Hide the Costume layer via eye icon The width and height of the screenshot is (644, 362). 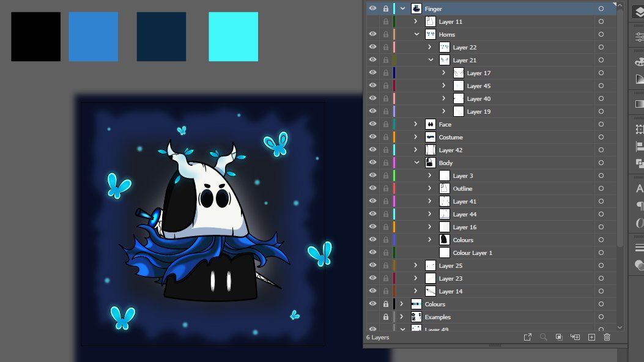coord(372,137)
